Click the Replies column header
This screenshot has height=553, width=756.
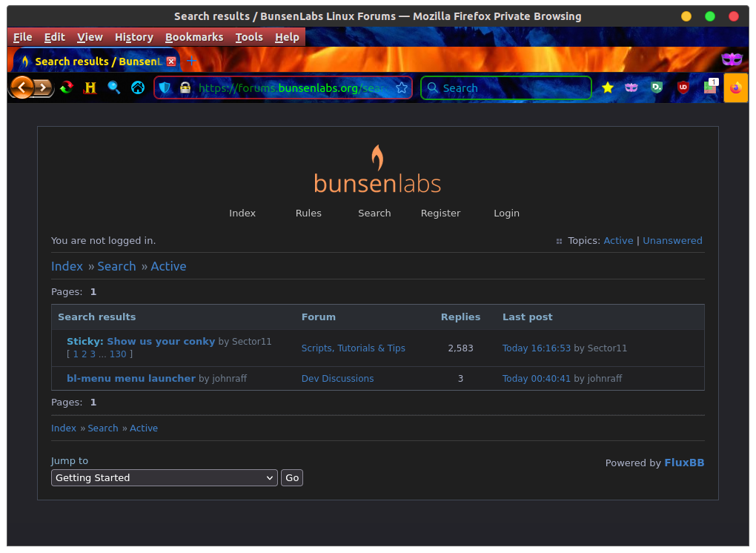[460, 317]
